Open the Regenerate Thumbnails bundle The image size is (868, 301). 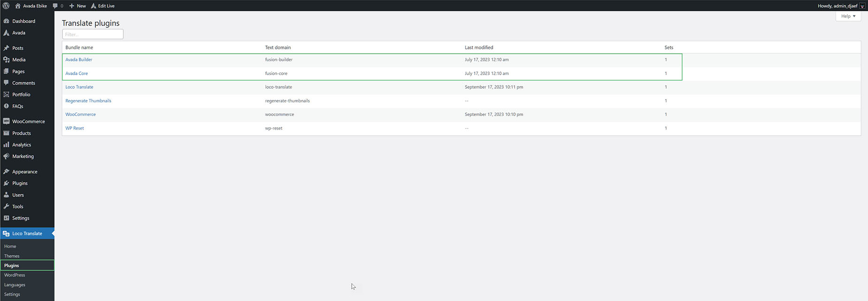[x=88, y=100]
